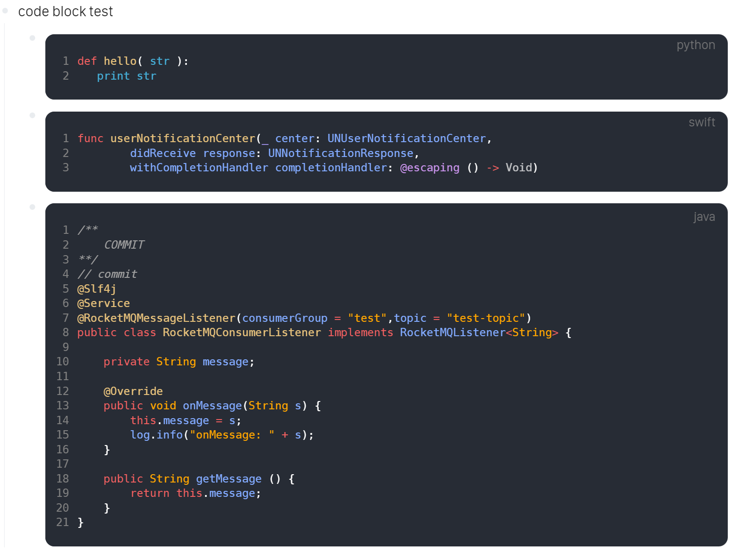Click the bullet beside the swift code block
The width and height of the screenshot is (756, 558).
pos(32,115)
